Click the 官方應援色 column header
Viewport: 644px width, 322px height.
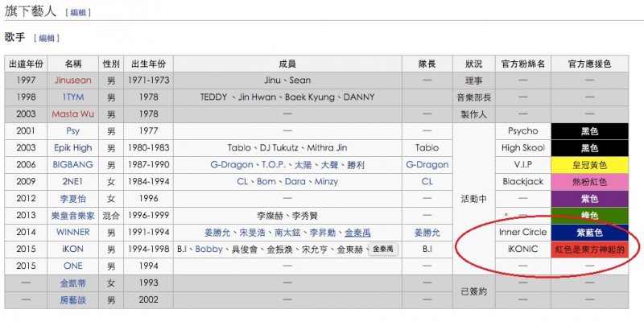pos(589,64)
